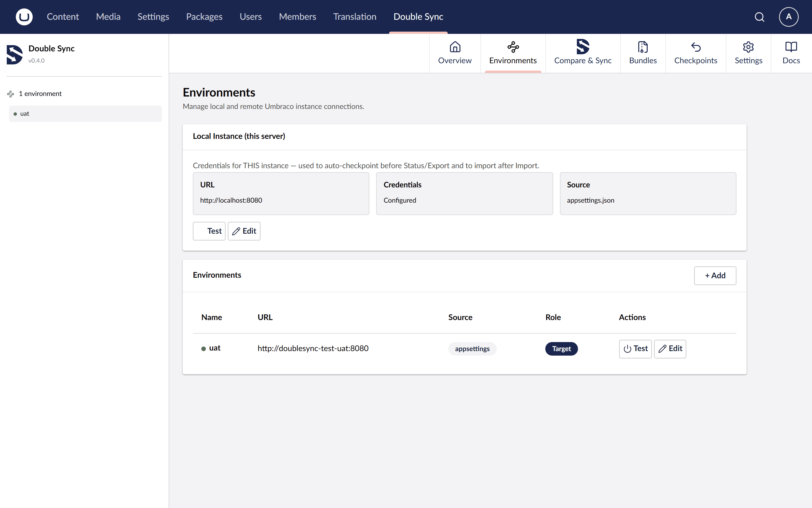Test the Local Instance connection
Screen dimensions: 812x508
[x=209, y=231]
